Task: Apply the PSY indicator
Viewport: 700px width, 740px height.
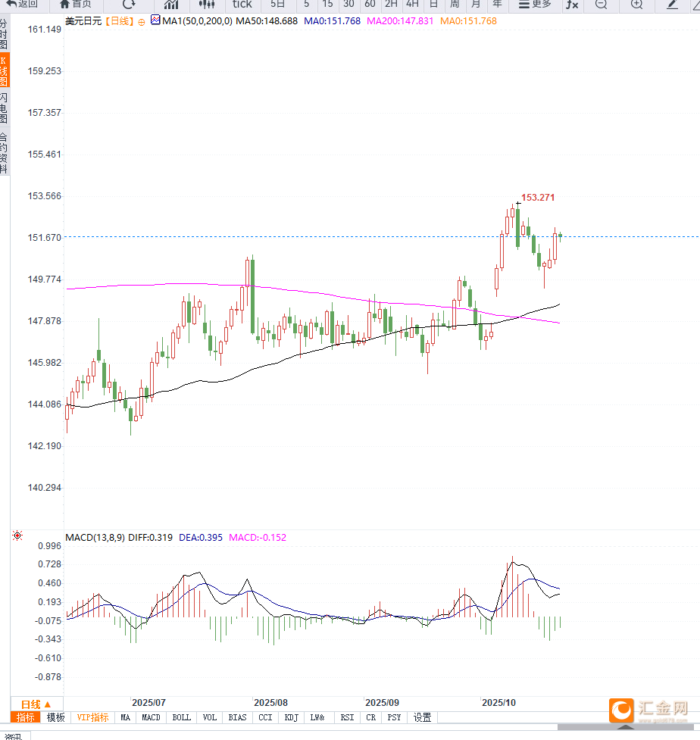Action: [x=394, y=717]
